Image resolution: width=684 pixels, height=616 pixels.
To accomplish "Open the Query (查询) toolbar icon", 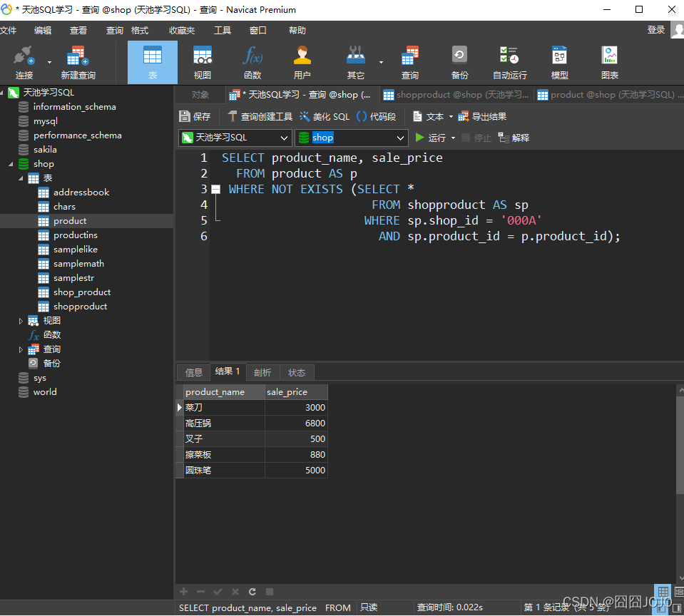I will click(x=409, y=62).
